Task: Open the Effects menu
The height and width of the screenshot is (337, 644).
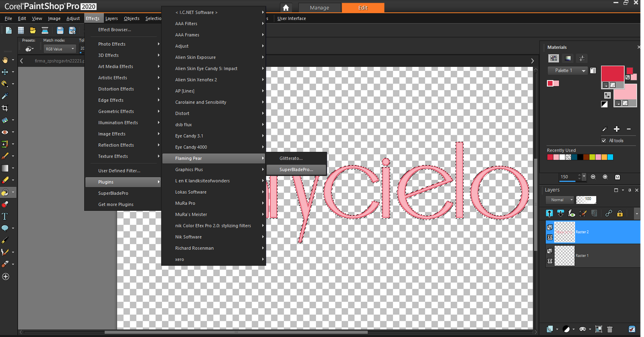Action: 93,19
